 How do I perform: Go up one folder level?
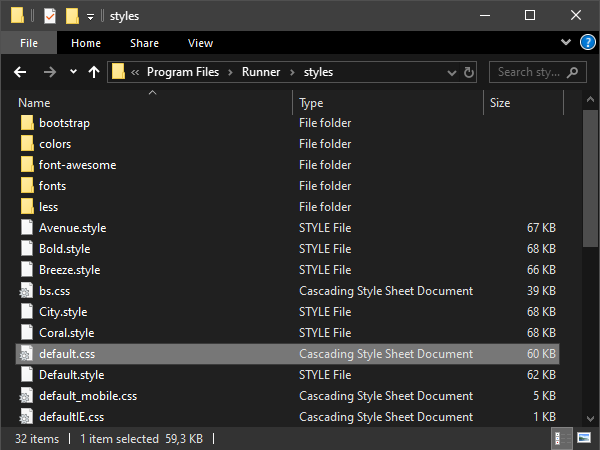(94, 72)
